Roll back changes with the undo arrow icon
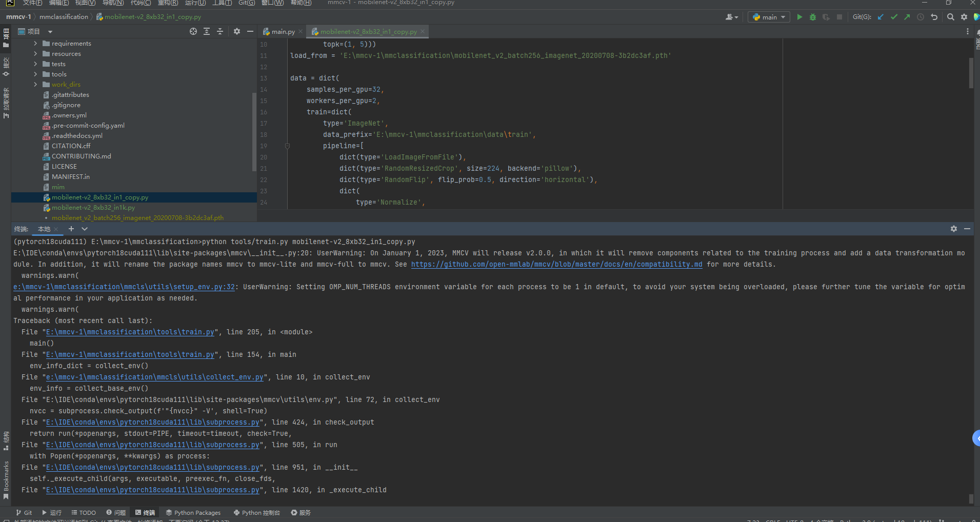The image size is (980, 522). pyautogui.click(x=935, y=16)
